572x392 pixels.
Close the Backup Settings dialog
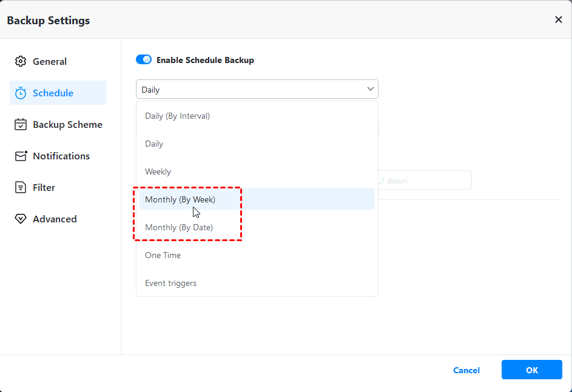pyautogui.click(x=558, y=20)
